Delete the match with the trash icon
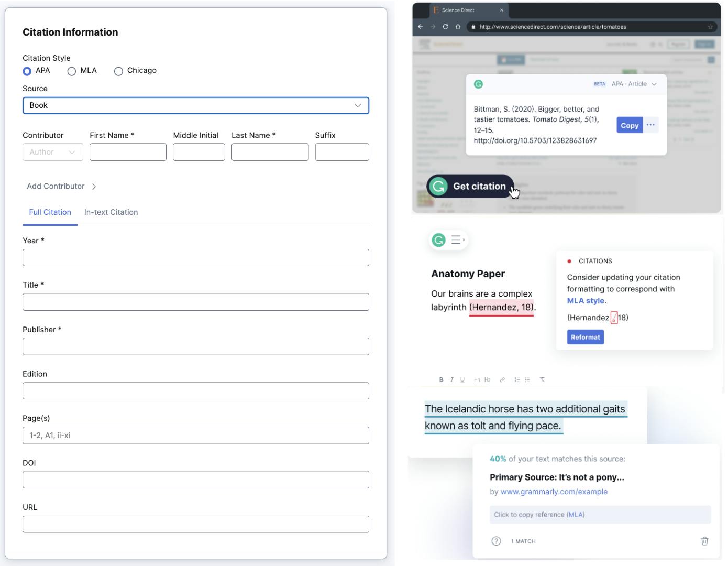 click(x=704, y=541)
